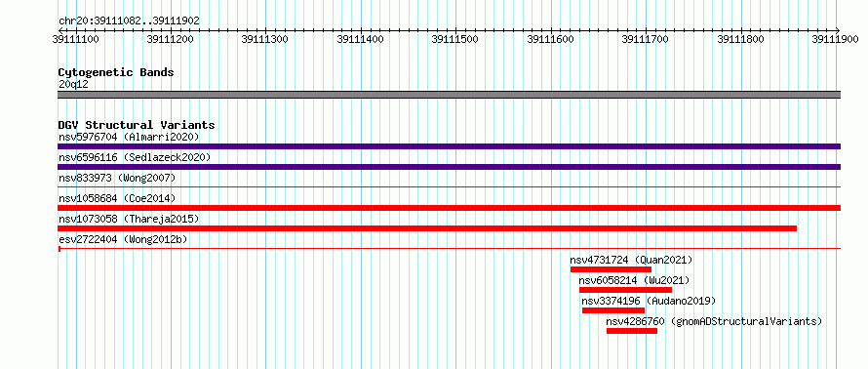Open the nsv4286760 (gnomADStructuralVariants) label

tap(714, 321)
